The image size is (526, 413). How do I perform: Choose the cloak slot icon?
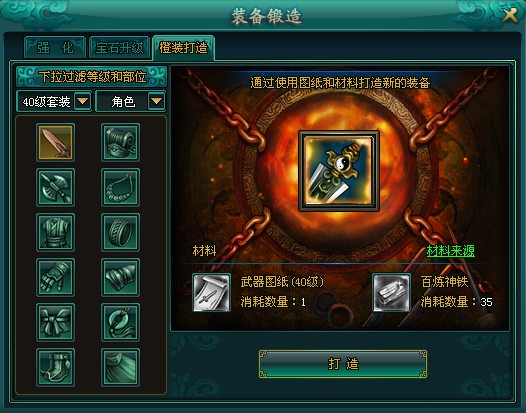(120, 367)
